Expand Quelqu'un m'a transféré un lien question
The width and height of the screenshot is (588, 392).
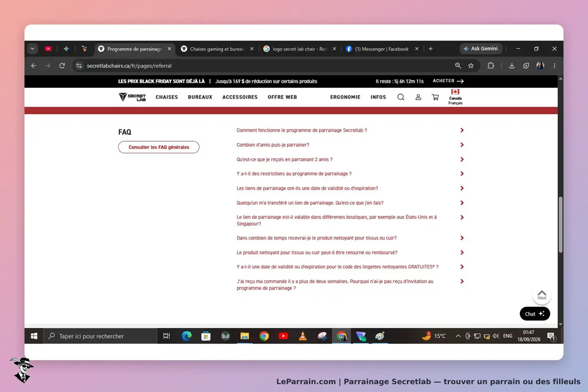point(350,202)
